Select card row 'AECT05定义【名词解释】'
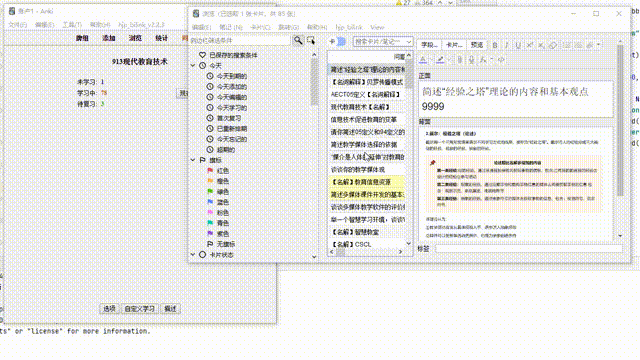Image resolution: width=640 pixels, height=360 pixels. pos(367,94)
